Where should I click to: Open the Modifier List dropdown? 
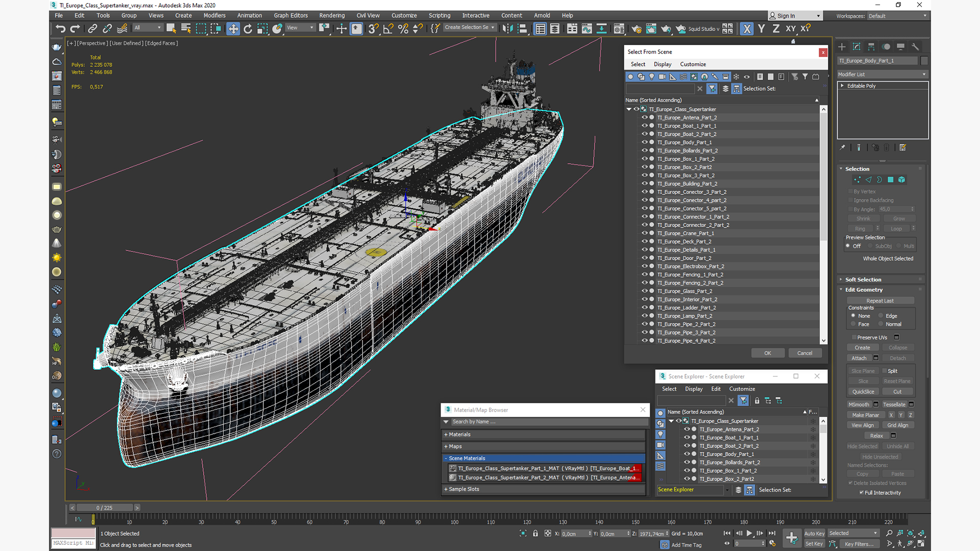[882, 74]
